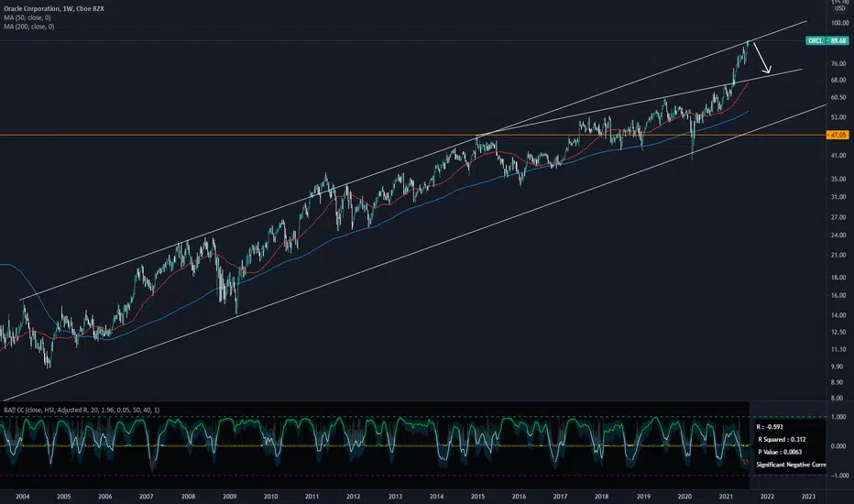Click the 2016 year on time axis
The width and height of the screenshot is (854, 504).
click(x=519, y=497)
